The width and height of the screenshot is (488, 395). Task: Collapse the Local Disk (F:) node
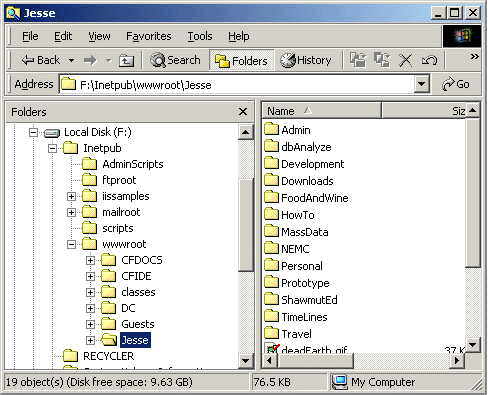(33, 132)
